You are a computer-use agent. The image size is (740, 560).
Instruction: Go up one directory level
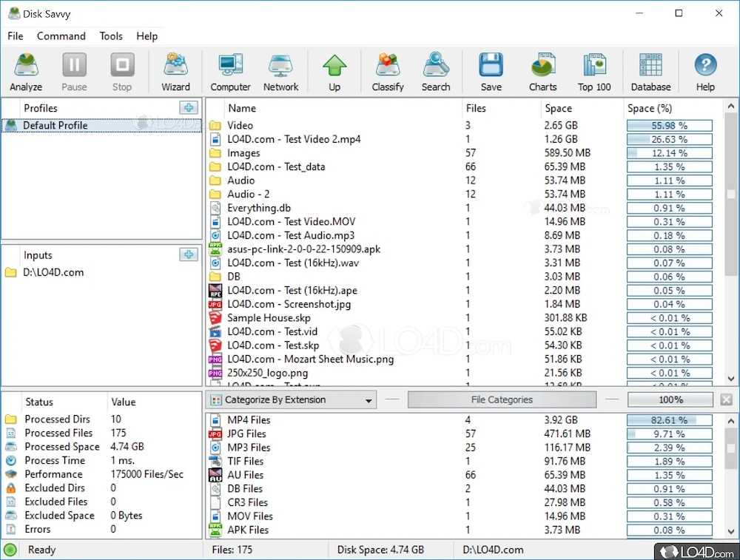334,72
